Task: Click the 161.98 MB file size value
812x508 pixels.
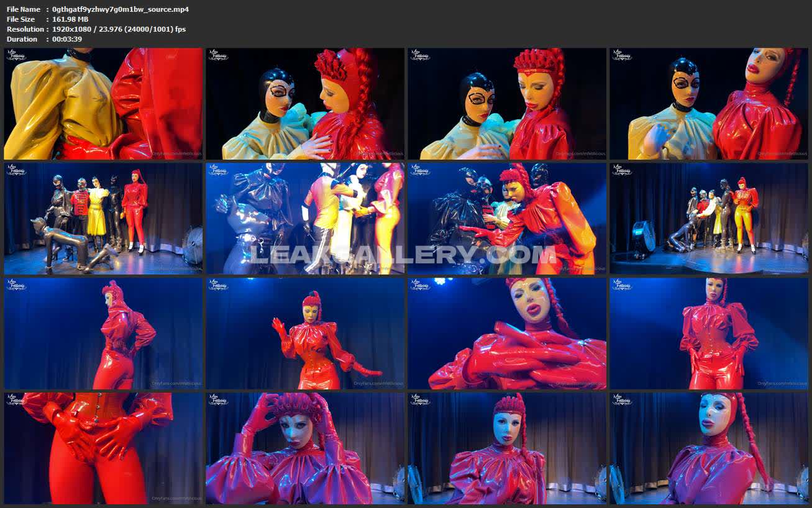Action: tap(70, 19)
